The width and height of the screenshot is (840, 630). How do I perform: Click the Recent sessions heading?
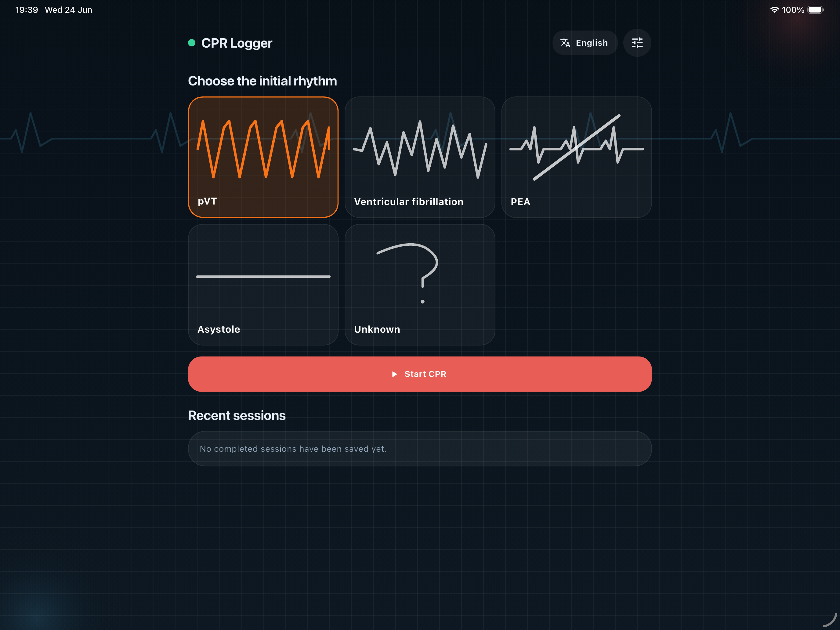(x=237, y=415)
